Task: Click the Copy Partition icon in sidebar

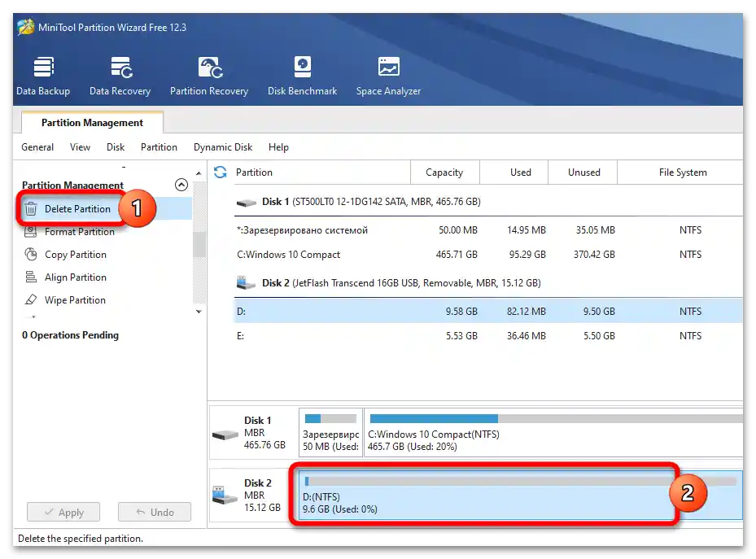Action: [x=31, y=255]
